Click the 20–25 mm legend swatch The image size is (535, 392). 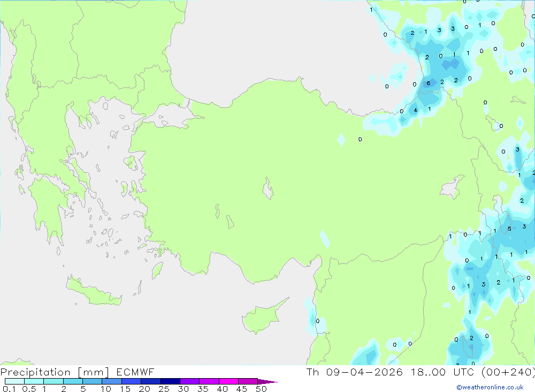click(151, 381)
